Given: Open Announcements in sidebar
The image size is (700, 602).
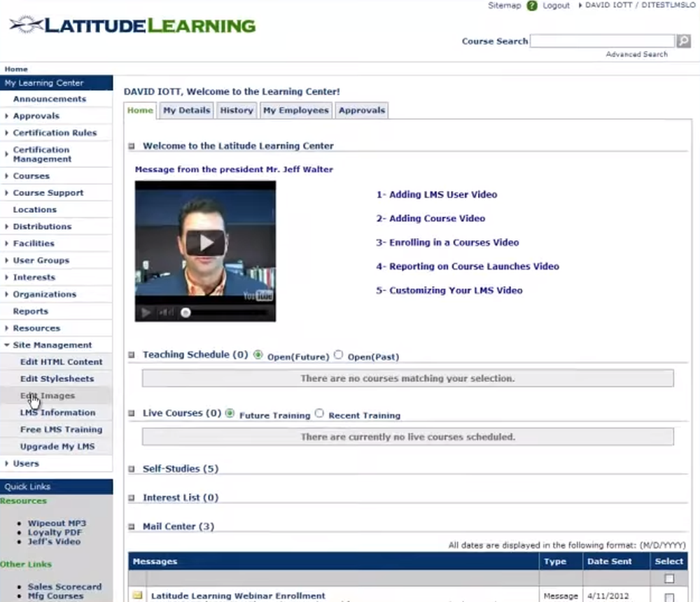Looking at the screenshot, I should pyautogui.click(x=50, y=99).
